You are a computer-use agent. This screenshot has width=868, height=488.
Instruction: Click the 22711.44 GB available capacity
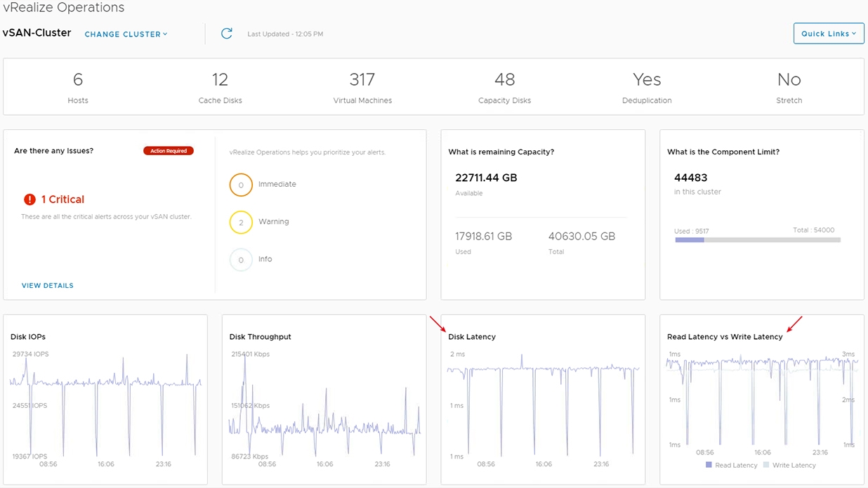486,178
